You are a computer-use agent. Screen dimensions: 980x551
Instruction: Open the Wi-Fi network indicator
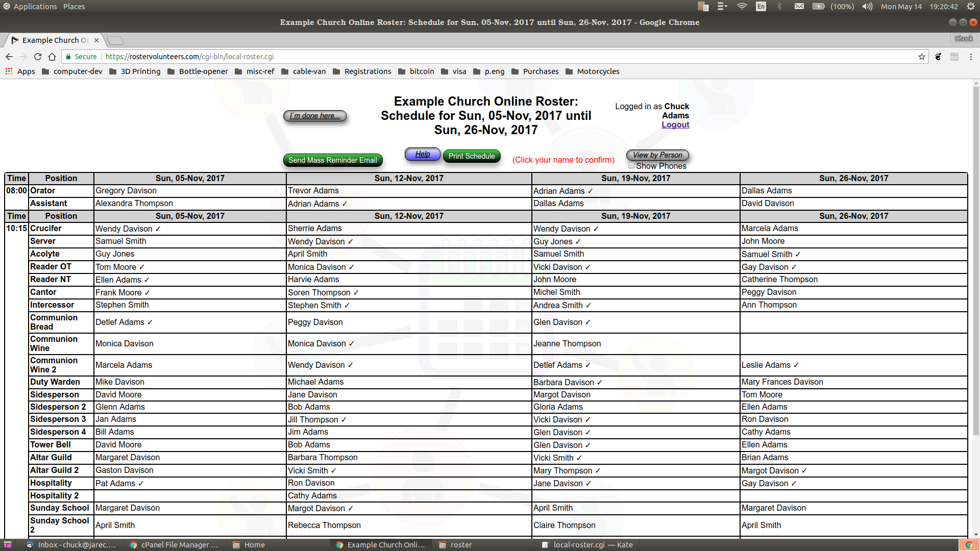click(x=742, y=7)
